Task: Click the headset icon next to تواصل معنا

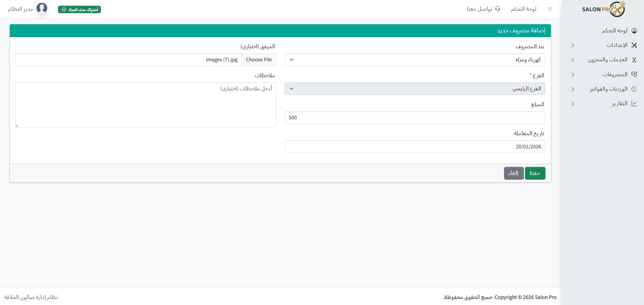Action: (x=497, y=8)
